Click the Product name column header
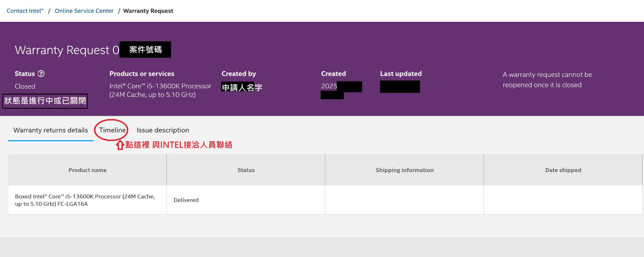 click(x=87, y=170)
